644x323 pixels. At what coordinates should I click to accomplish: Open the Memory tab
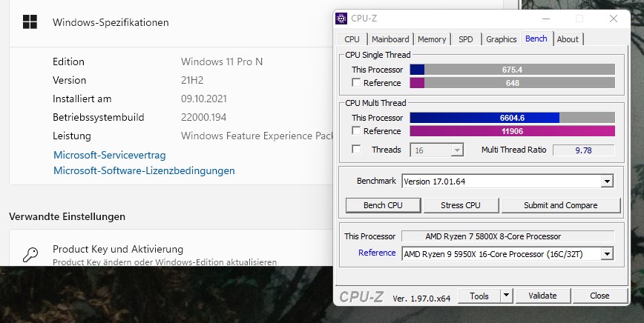pos(432,39)
